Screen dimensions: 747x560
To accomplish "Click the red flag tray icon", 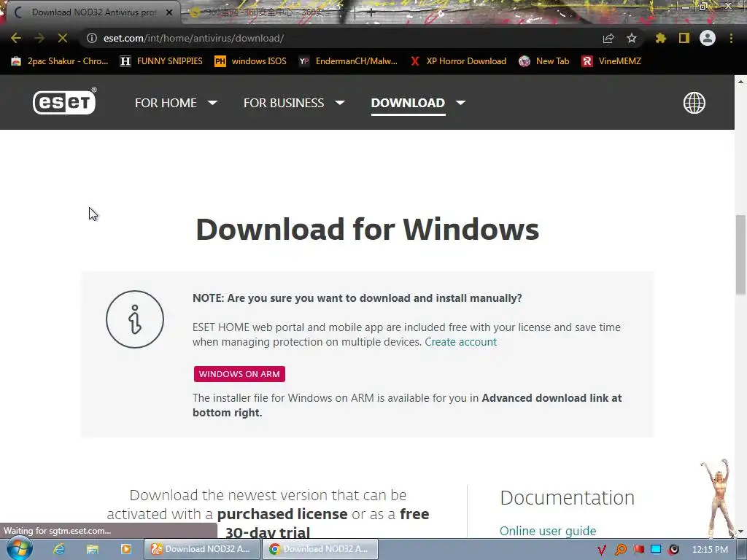I will (x=638, y=550).
